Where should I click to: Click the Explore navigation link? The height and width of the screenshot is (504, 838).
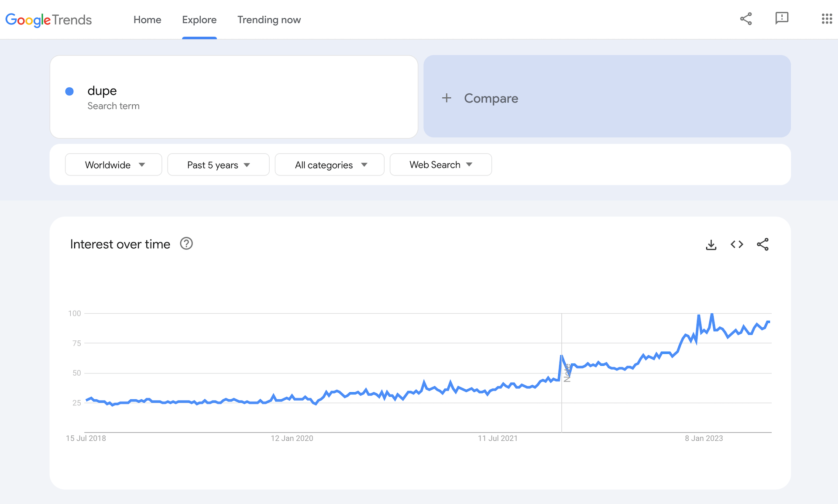coord(199,20)
